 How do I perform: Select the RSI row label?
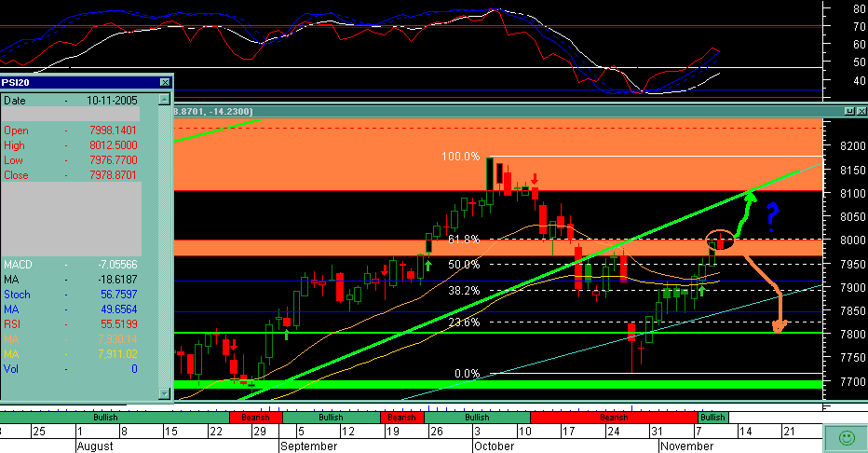pos(12,324)
